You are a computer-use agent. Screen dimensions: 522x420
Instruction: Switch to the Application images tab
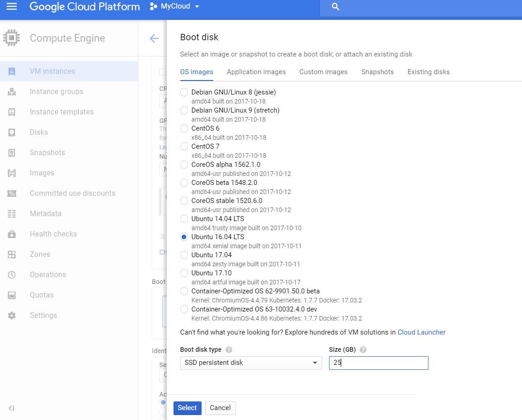click(256, 72)
